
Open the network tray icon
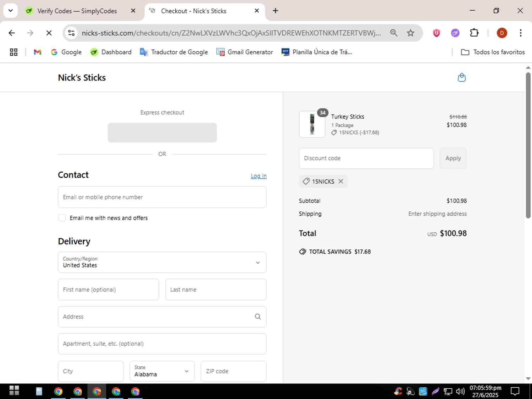[448, 391]
